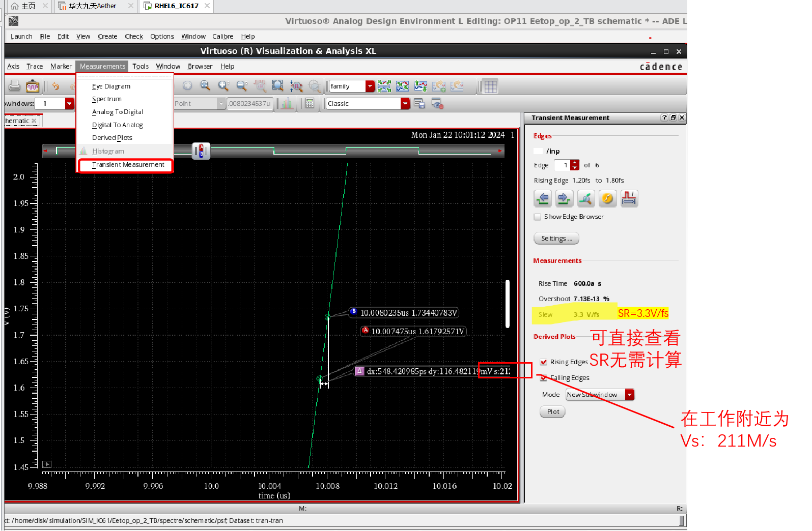Select Spectrum menu entry
The height and width of the screenshot is (531, 812).
[107, 99]
